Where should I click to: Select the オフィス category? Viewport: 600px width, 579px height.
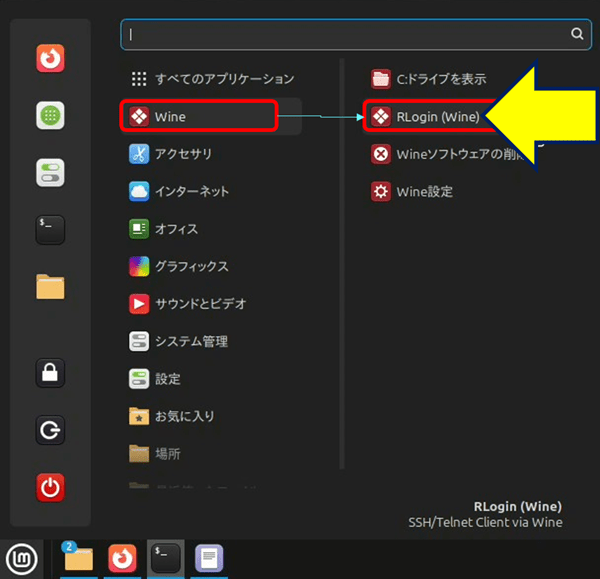click(x=212, y=229)
